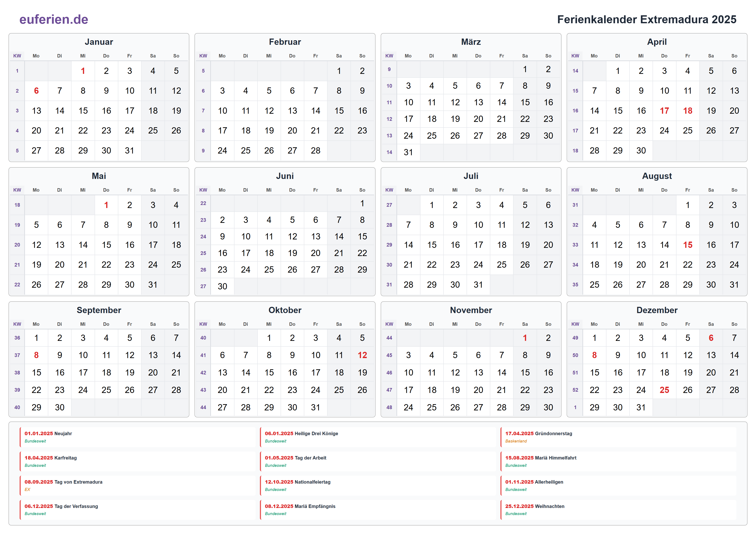Viewport: 756px width, 534px height.
Task: Click day 30 in April
Action: click(641, 151)
